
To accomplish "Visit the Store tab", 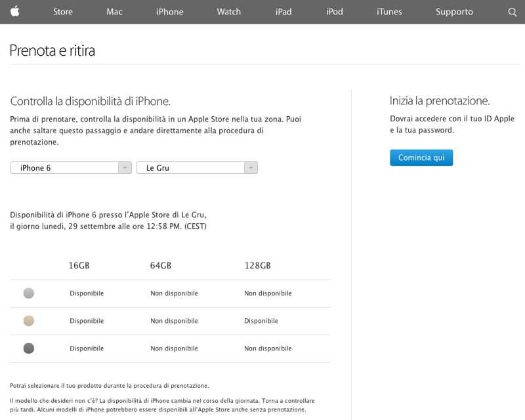I will pos(62,11).
